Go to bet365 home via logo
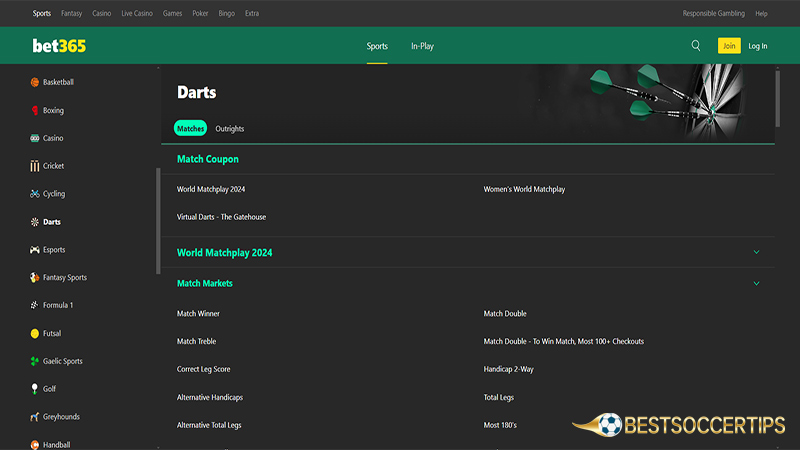The image size is (800, 450). pos(59,46)
